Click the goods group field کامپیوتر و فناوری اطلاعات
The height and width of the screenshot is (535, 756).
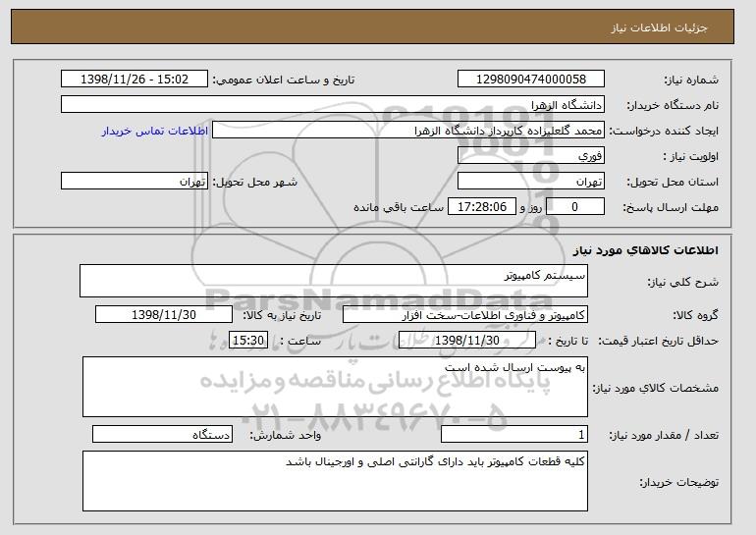pos(465,315)
